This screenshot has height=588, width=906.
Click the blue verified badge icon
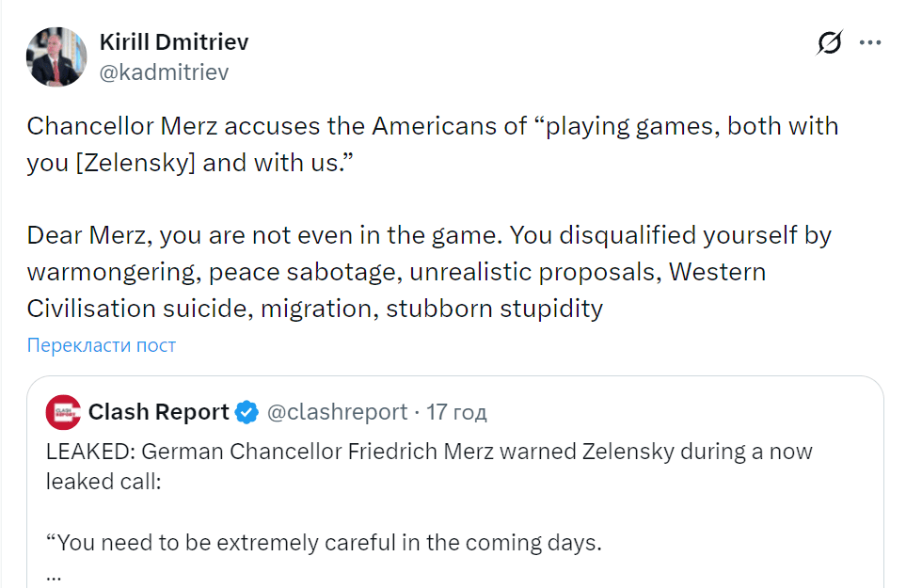pos(246,412)
